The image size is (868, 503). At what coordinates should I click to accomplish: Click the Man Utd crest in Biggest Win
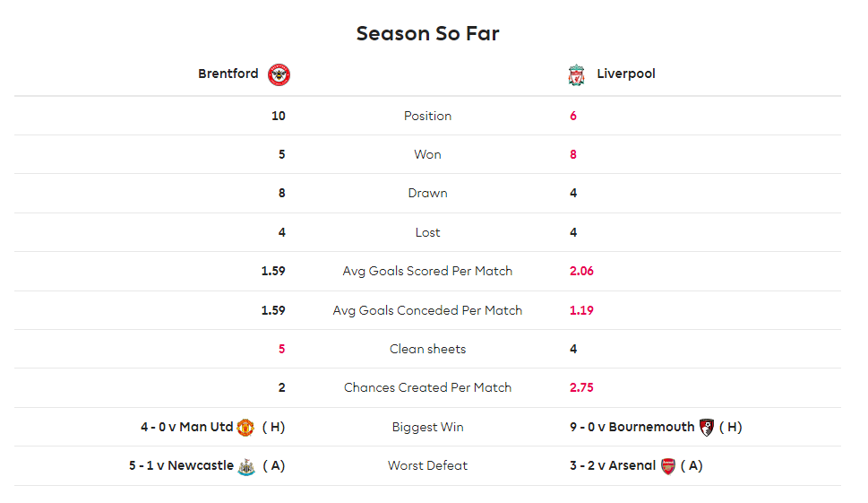point(245,428)
